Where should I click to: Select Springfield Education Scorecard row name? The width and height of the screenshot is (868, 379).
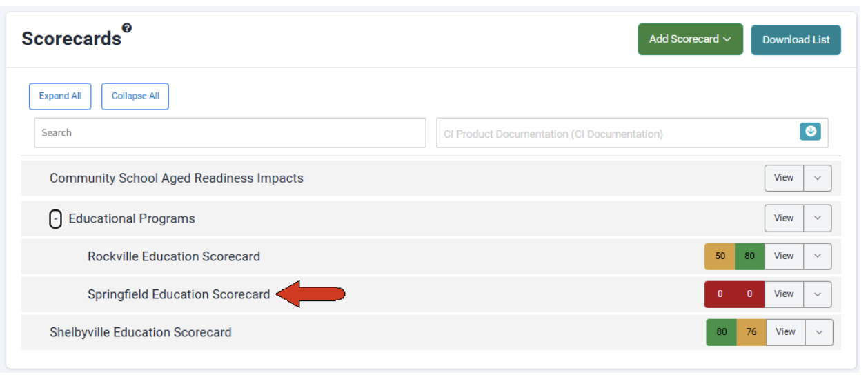(x=179, y=295)
